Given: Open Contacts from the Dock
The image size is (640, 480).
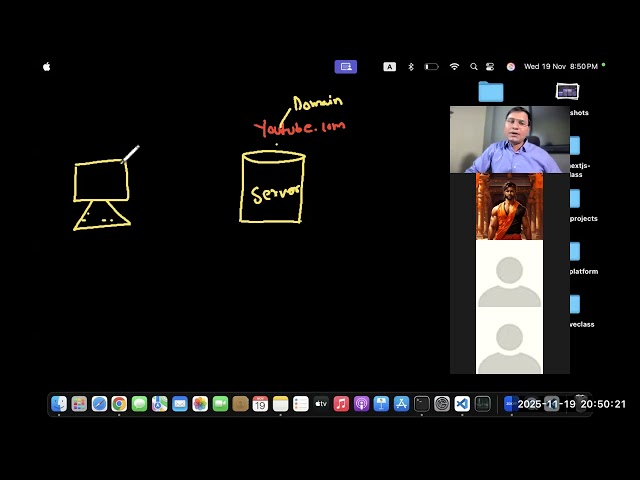Looking at the screenshot, I should (x=240, y=404).
